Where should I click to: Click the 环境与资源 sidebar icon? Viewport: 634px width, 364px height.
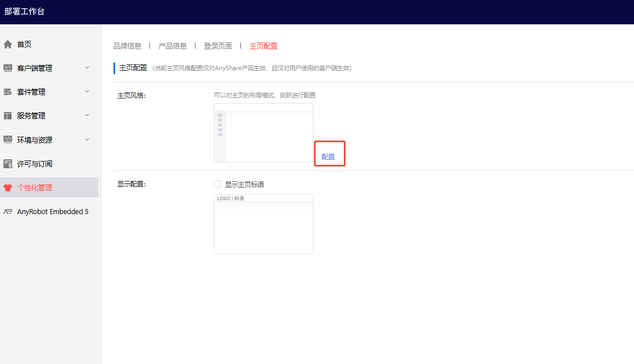[x=8, y=140]
